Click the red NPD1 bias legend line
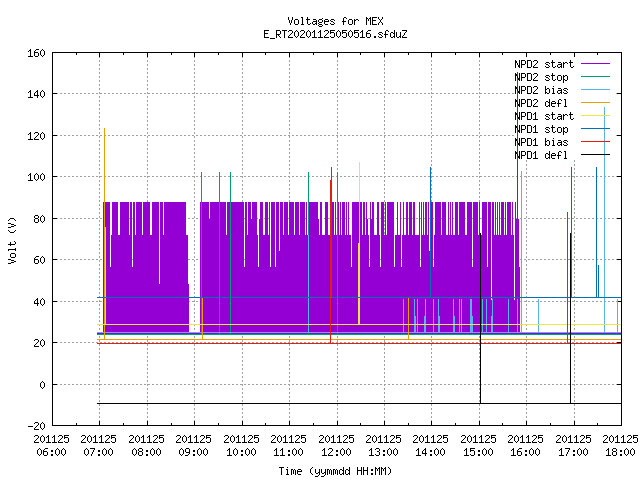 (595, 142)
